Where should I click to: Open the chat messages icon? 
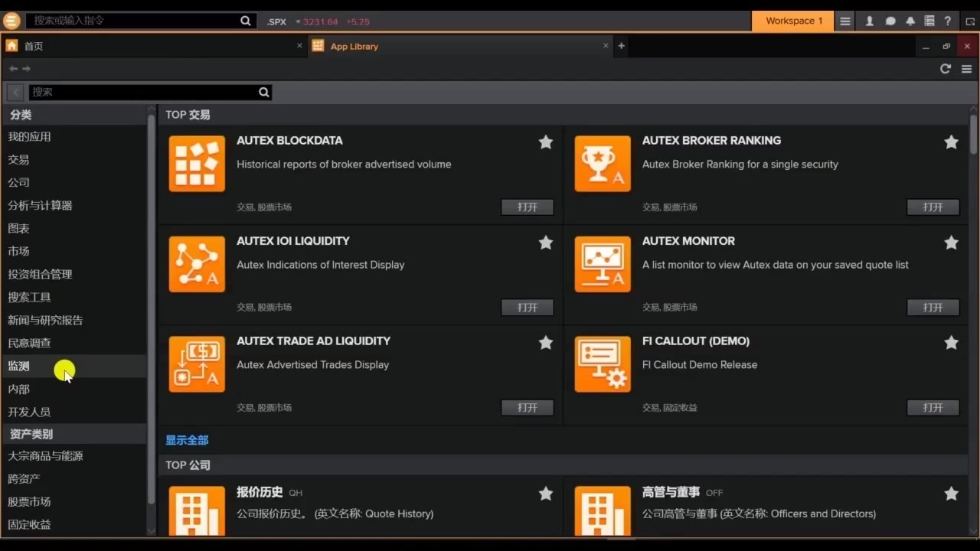(890, 21)
